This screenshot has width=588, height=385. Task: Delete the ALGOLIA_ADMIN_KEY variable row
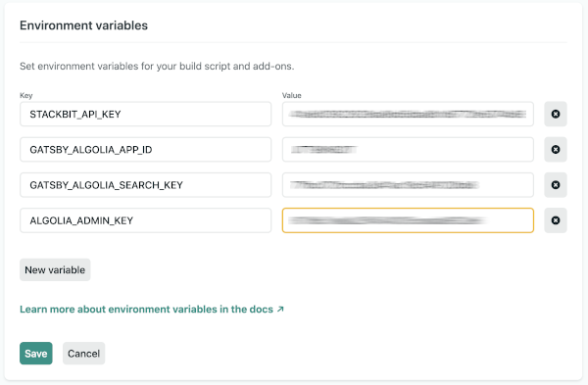coord(556,220)
